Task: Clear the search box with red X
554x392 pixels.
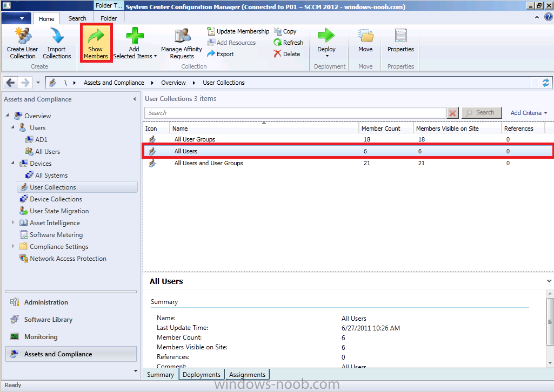Action: tap(452, 113)
